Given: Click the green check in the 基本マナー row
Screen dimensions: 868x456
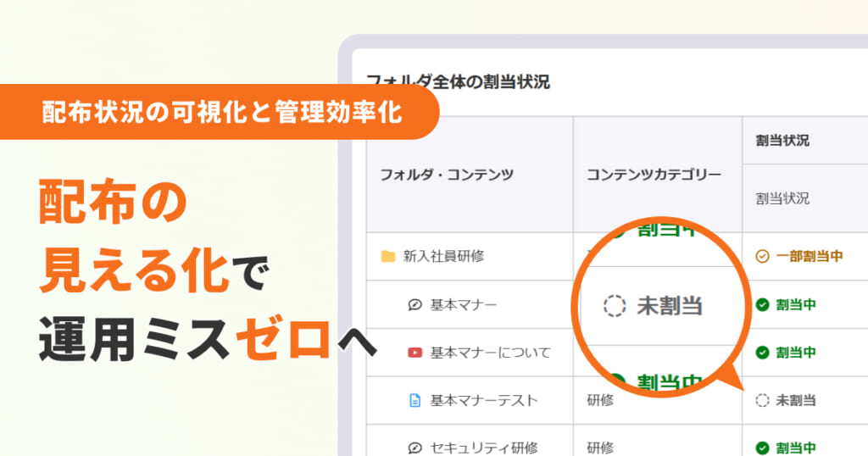Looking at the screenshot, I should tap(762, 304).
